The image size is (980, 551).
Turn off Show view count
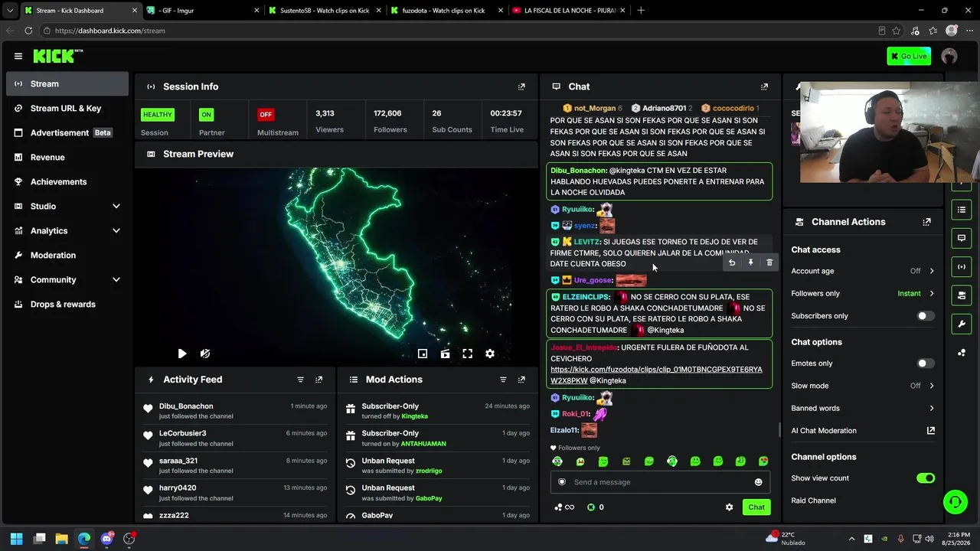(x=926, y=478)
